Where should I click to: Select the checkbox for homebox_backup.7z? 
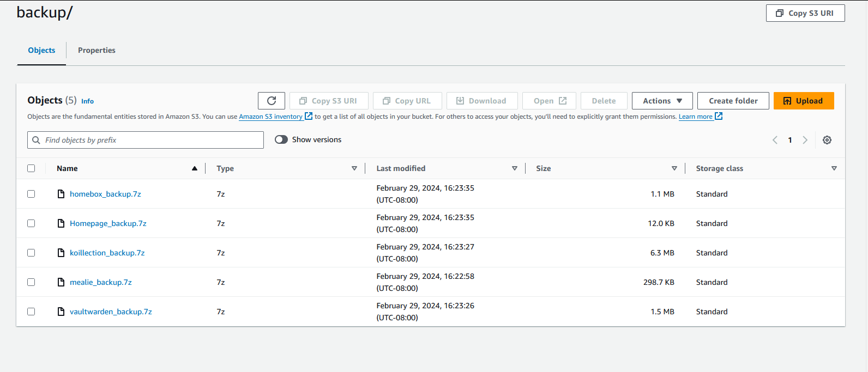click(31, 194)
